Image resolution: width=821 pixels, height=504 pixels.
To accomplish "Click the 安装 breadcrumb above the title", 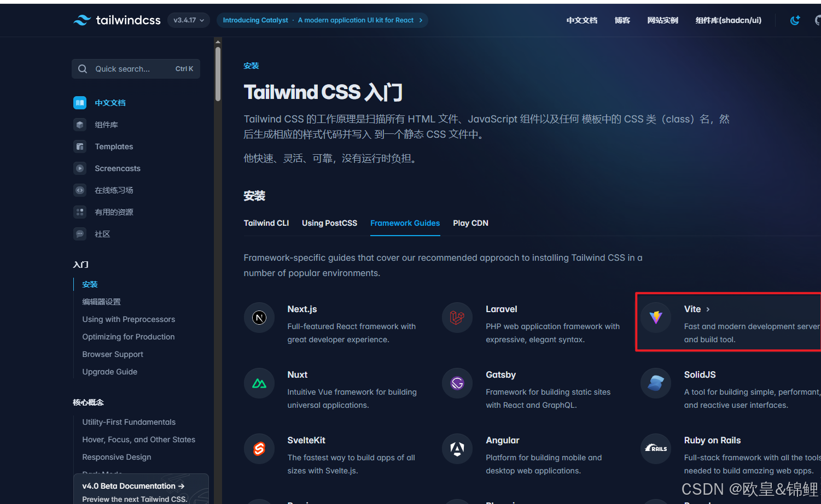I will click(251, 66).
